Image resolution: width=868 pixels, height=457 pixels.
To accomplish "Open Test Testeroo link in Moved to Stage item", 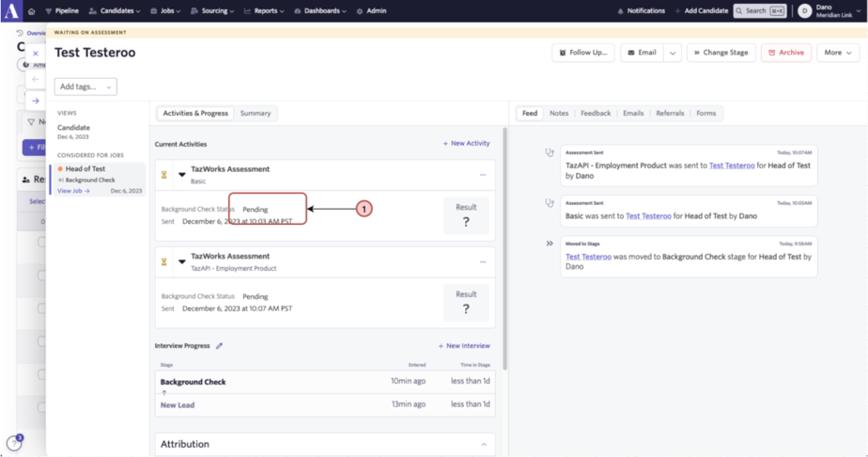I will (588, 257).
